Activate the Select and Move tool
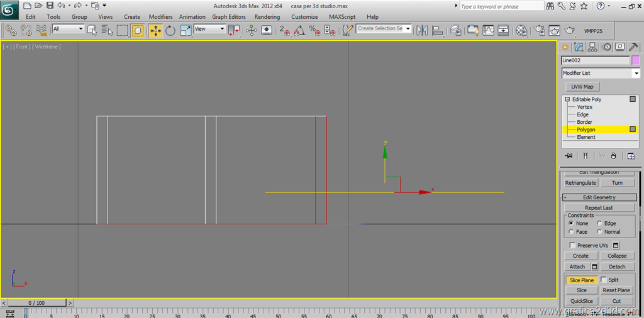The width and height of the screenshot is (644, 318). click(x=155, y=30)
